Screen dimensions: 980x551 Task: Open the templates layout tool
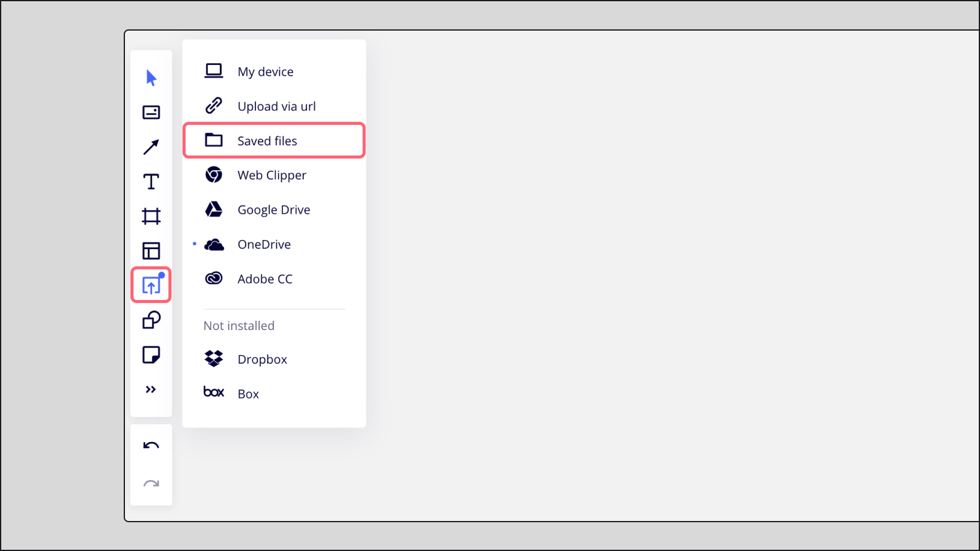coord(151,251)
